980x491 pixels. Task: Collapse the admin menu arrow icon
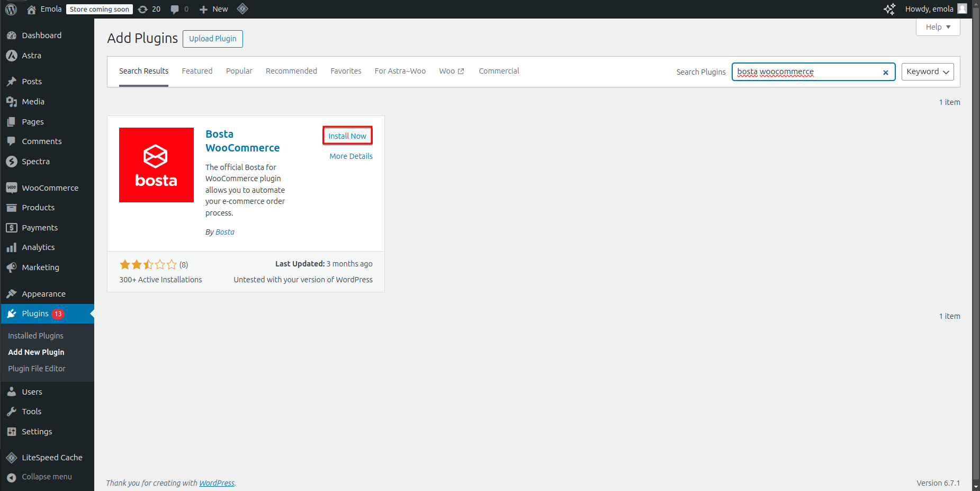12,477
